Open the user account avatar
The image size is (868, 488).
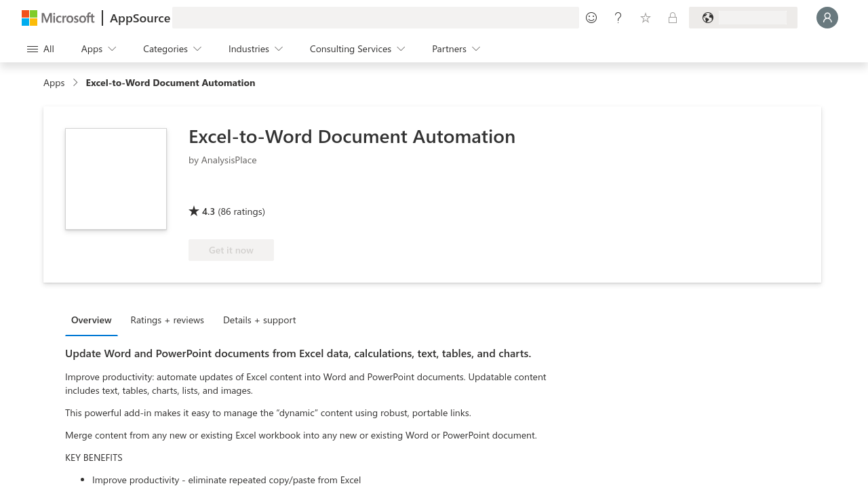(x=827, y=18)
